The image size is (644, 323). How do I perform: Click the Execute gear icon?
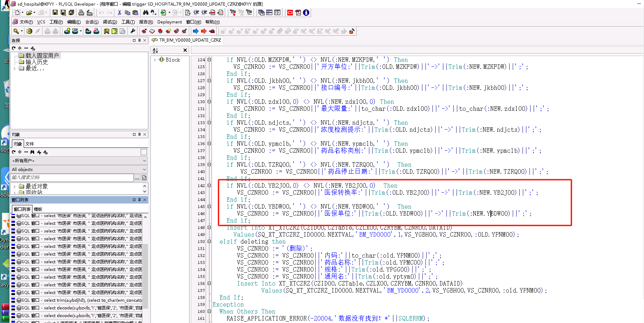pyautogui.click(x=29, y=31)
